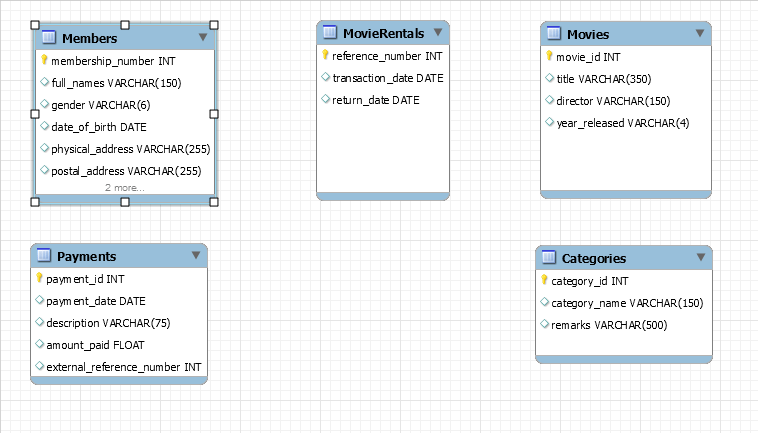
Task: Collapse the Movies table using arrow
Action: 701,34
